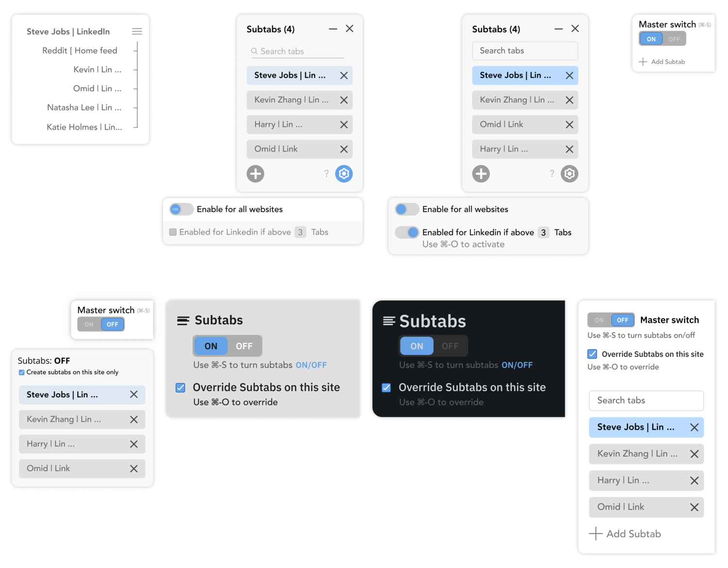Remove the Kevin Zhang subtab beside the blue gear panel

(x=344, y=100)
